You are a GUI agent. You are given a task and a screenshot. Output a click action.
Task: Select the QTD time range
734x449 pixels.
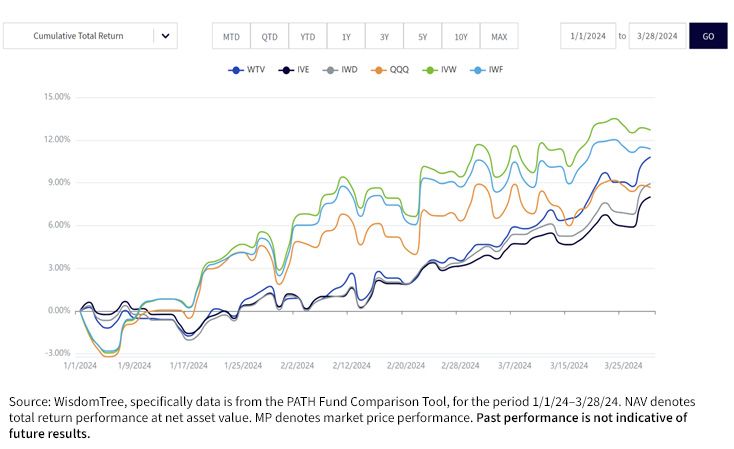(270, 36)
